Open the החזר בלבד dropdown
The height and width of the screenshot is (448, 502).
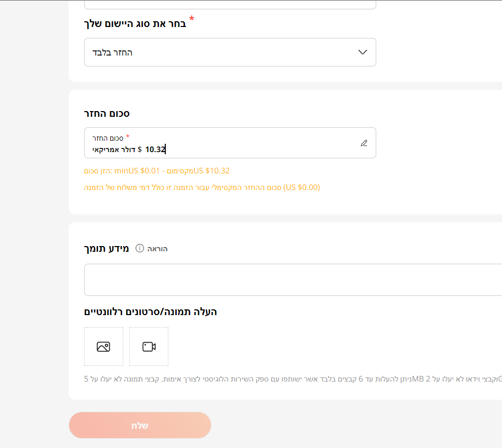tap(230, 52)
